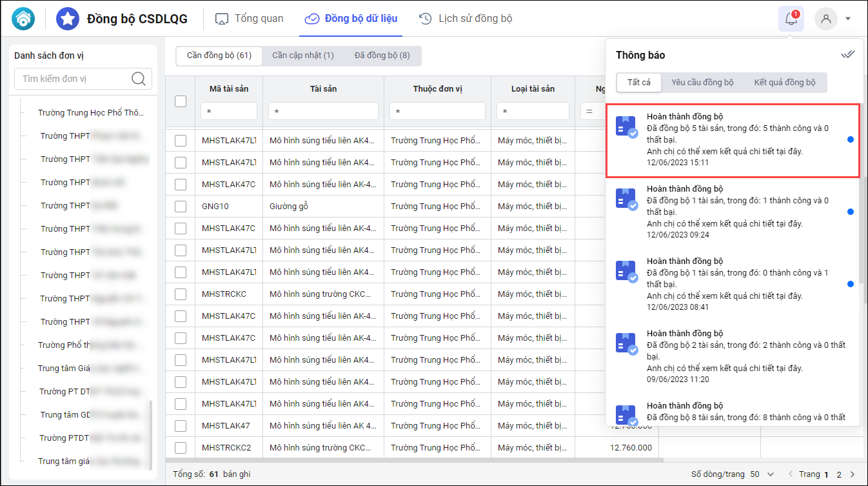Open the notification icon dated 09/06/2023 11:20
The width and height of the screenshot is (868, 486).
(x=627, y=345)
